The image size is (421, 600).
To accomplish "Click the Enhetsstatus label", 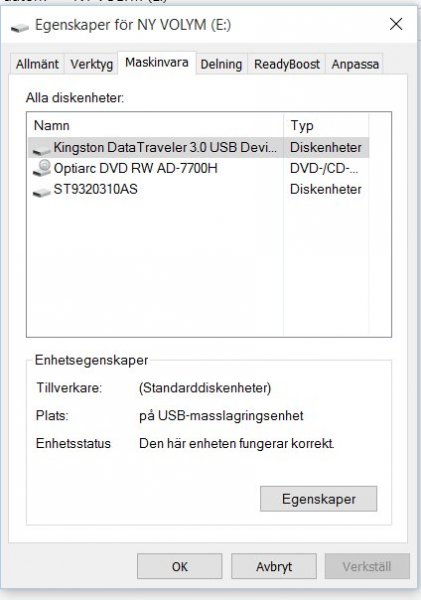I will (73, 443).
